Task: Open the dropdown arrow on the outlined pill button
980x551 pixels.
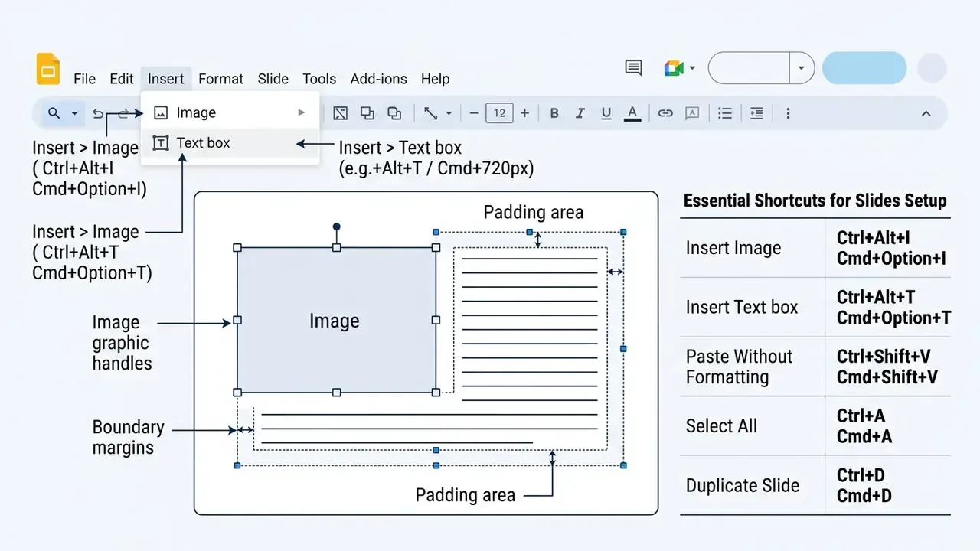Action: 802,68
